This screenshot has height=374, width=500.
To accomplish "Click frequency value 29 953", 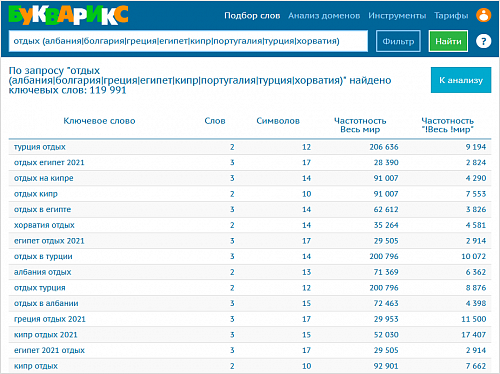I will pyautogui.click(x=386, y=319).
